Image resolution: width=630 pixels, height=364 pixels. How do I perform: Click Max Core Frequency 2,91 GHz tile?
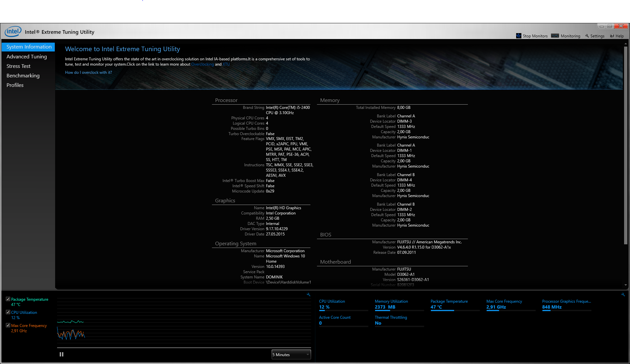pos(511,305)
